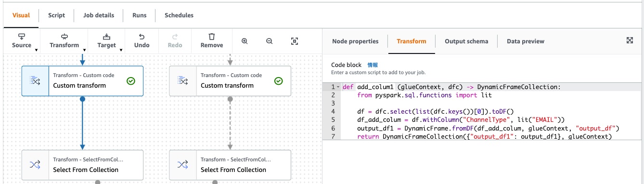Zoom out of the canvas
Screen dimensions: 644x184
pos(270,41)
